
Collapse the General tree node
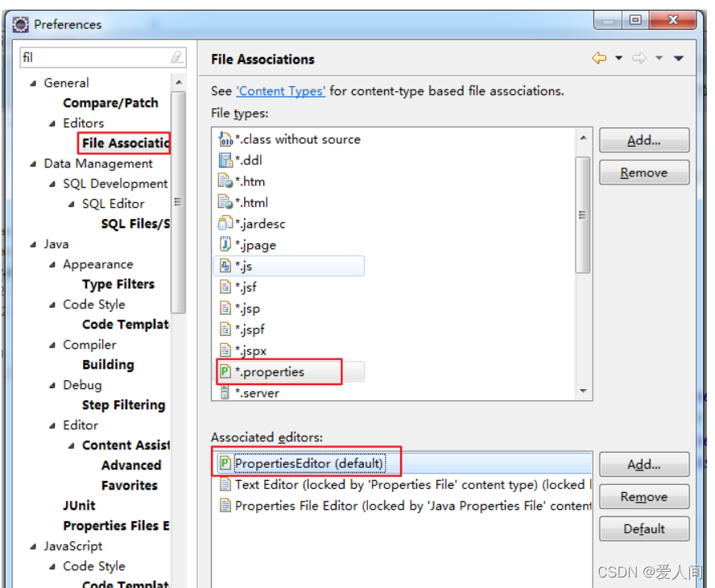(x=33, y=83)
